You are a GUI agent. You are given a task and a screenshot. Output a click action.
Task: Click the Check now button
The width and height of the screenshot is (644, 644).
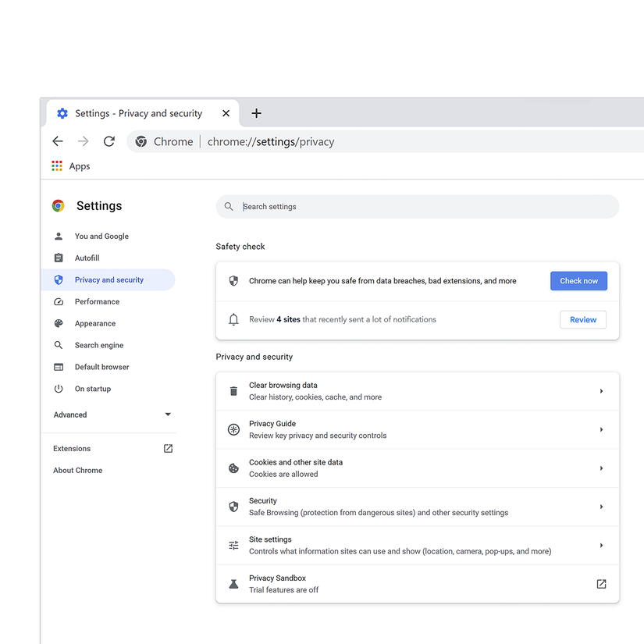point(578,280)
